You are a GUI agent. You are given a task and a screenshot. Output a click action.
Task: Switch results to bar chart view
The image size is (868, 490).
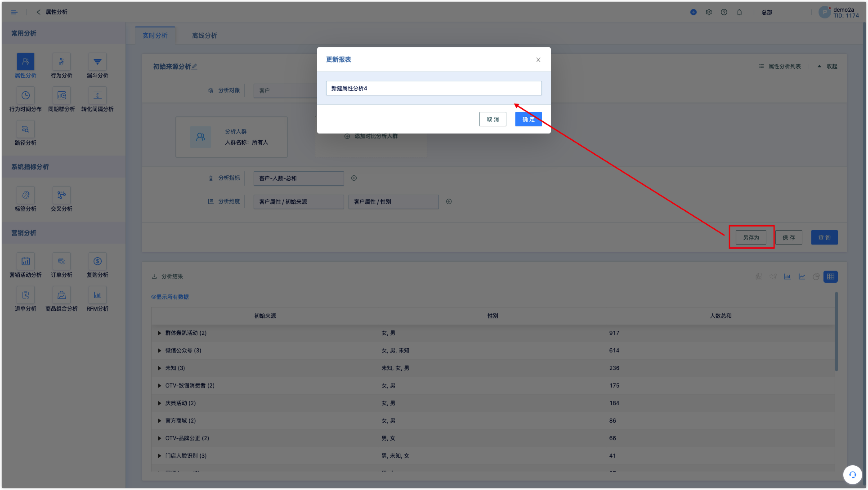(x=787, y=276)
